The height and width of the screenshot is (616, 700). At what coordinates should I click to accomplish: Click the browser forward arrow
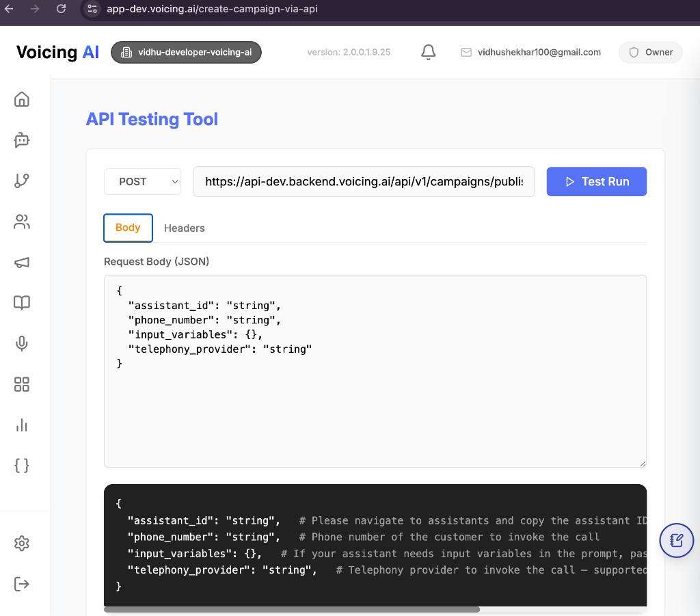tap(35, 8)
